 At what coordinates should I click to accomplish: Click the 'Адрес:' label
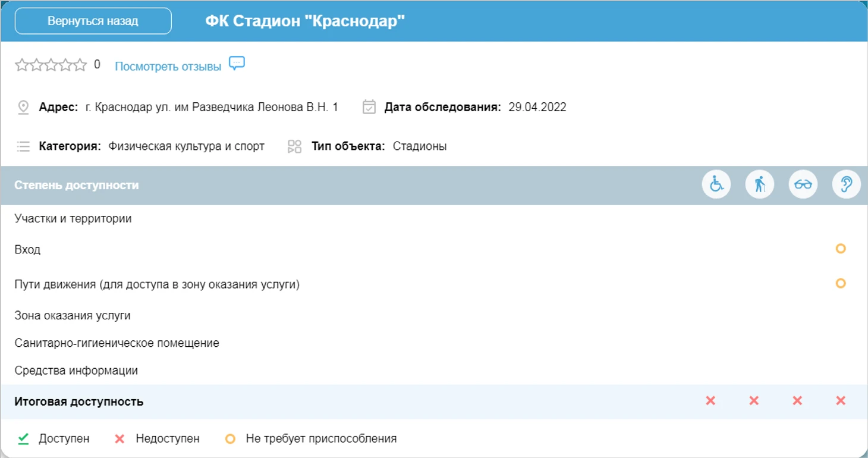click(x=58, y=108)
